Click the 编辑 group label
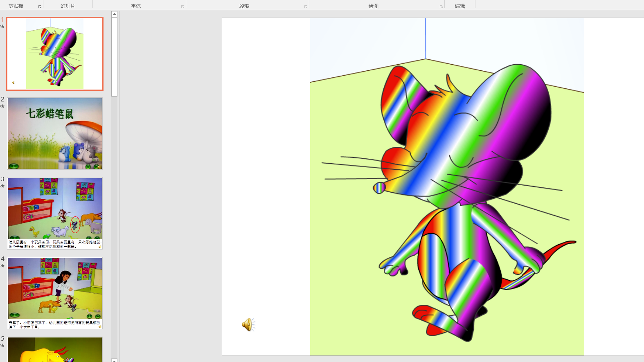Image resolution: width=644 pixels, height=362 pixels. (460, 6)
